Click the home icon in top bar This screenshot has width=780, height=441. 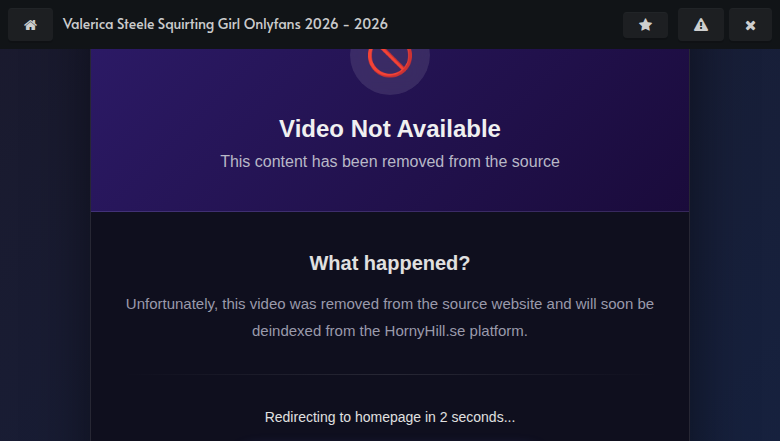[30, 24]
